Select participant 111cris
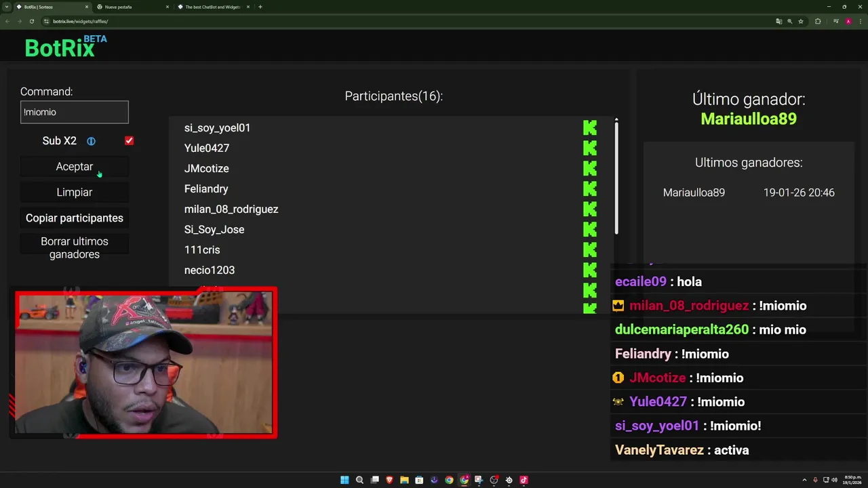Viewport: 868px width, 488px height. pos(202,249)
